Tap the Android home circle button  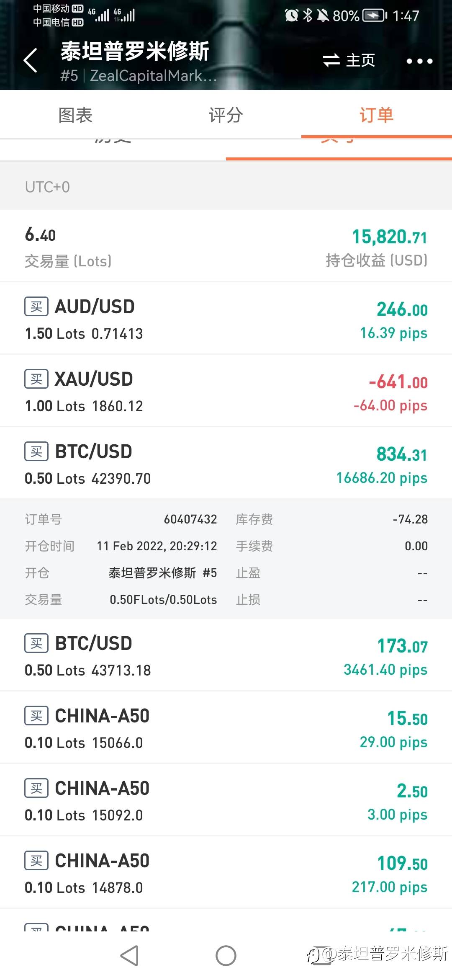pos(226,956)
